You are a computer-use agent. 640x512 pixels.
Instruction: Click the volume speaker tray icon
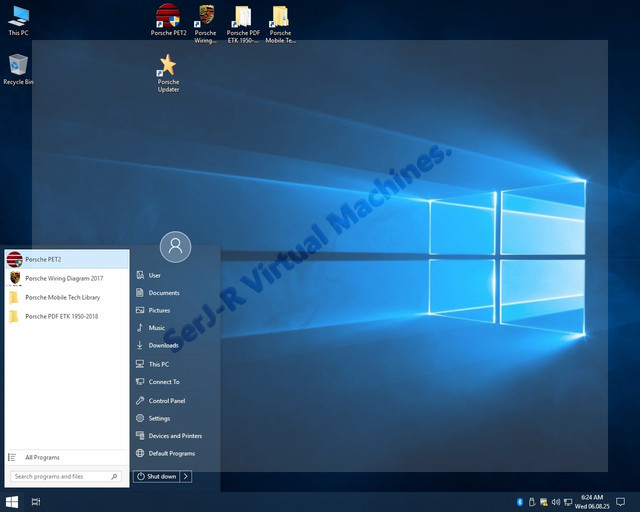point(556,502)
